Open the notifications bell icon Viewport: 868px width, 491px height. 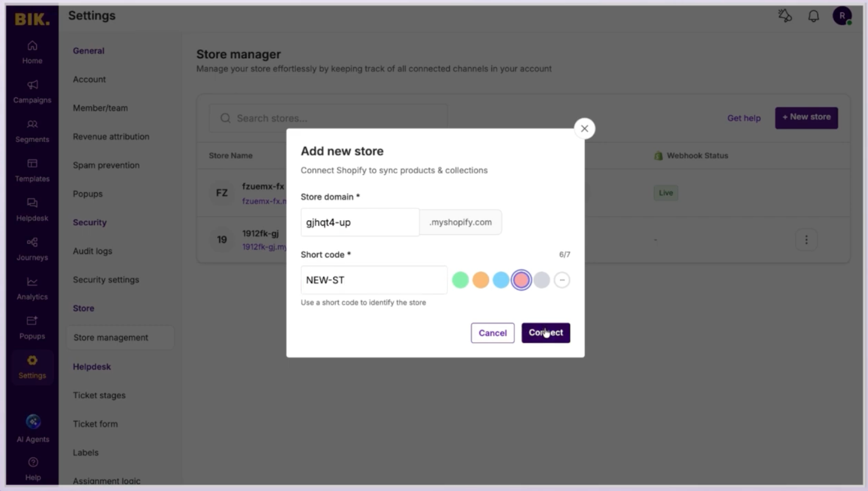tap(813, 16)
